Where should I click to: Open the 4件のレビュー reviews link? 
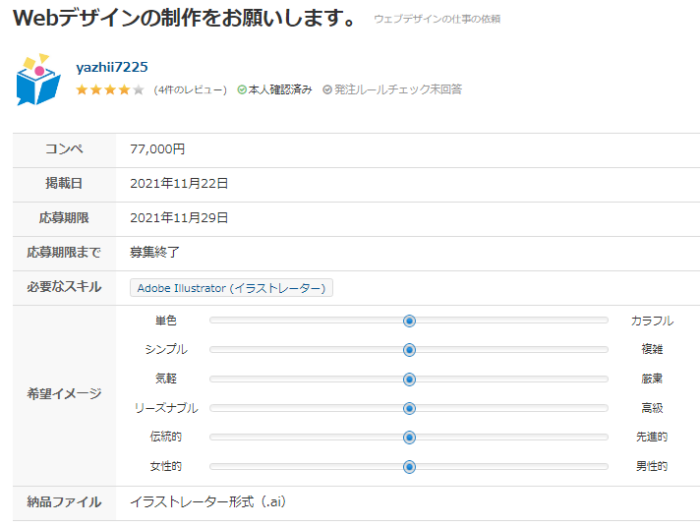[x=190, y=90]
